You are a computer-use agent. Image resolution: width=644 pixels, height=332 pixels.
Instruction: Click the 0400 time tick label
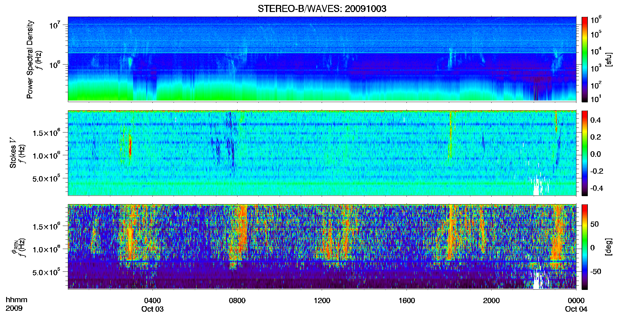click(x=152, y=300)
